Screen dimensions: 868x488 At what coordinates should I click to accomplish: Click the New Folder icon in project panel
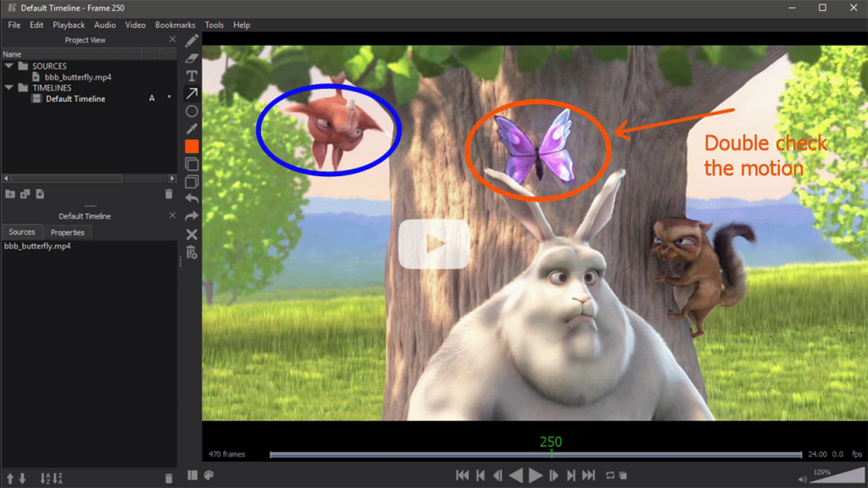(10, 194)
